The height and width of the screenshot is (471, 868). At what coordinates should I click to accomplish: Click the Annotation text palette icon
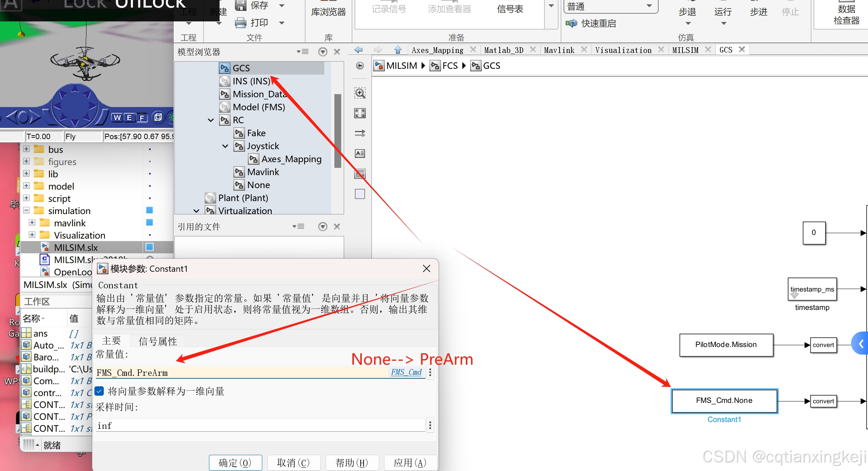pos(360,154)
